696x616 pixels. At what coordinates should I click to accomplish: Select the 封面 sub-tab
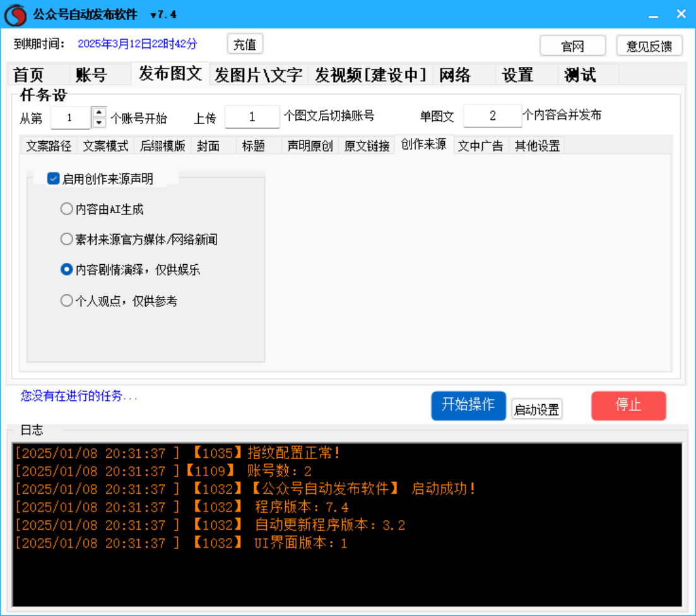point(213,146)
